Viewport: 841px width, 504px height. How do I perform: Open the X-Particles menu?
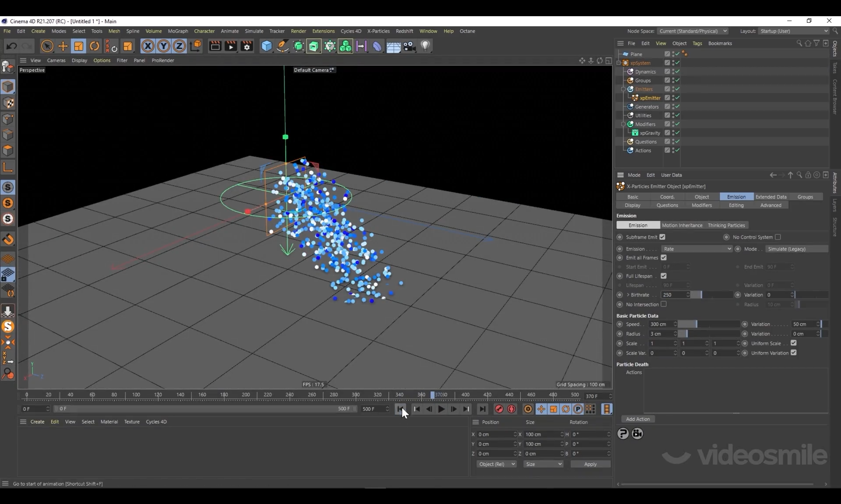378,31
